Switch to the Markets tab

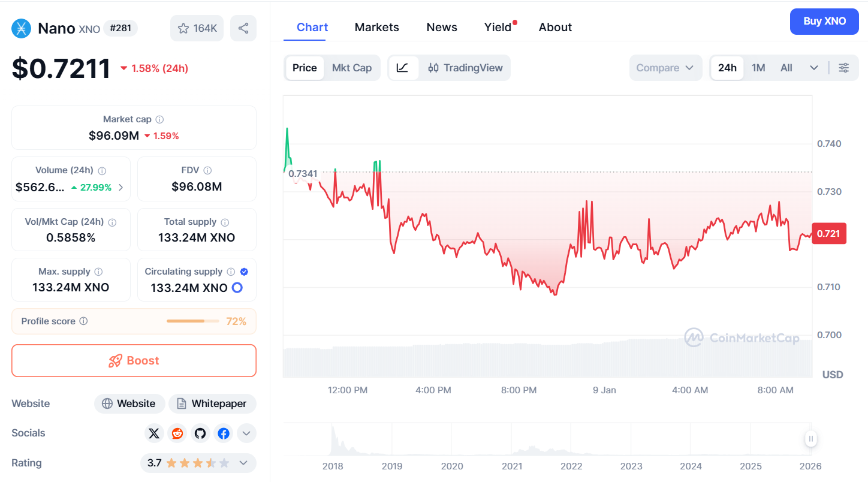pos(376,27)
